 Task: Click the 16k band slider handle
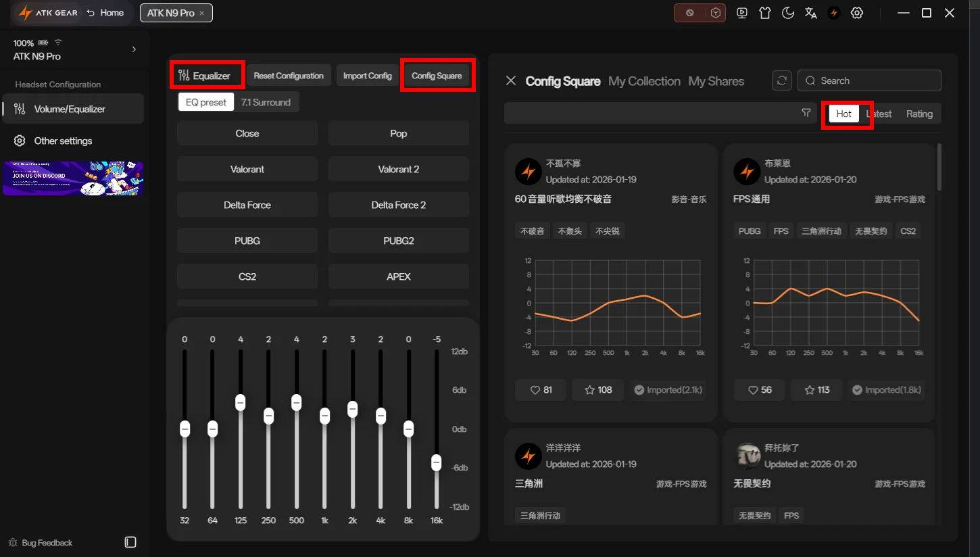click(437, 462)
